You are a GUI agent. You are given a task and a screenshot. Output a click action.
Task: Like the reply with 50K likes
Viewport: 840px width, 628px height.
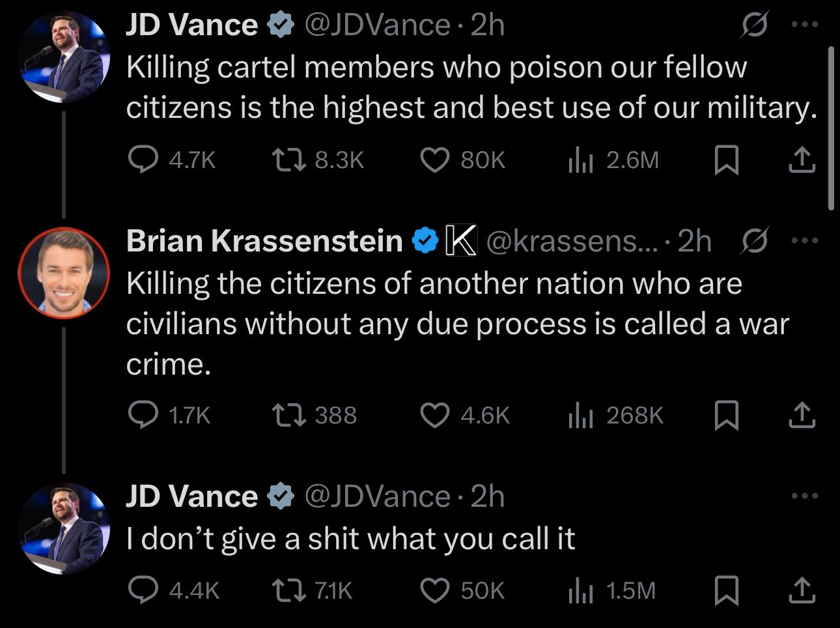435,591
